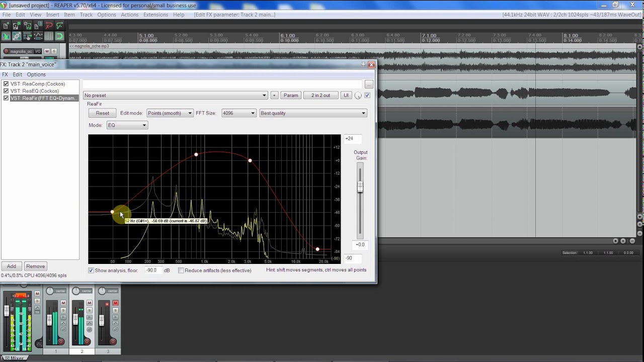Toggle the Auto-crossfade toolbar icon
This screenshot has width=644, height=362.
point(6,36)
